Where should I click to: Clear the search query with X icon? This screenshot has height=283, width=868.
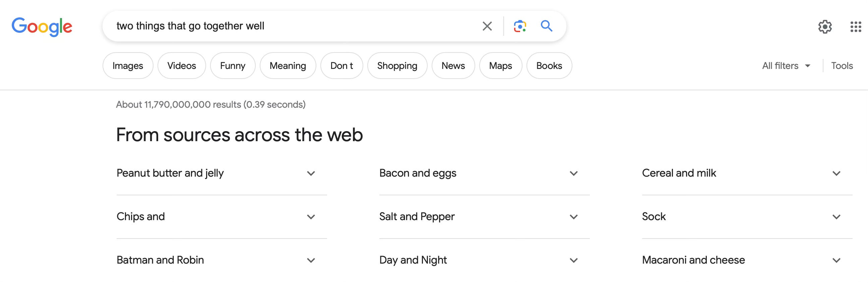tap(487, 26)
